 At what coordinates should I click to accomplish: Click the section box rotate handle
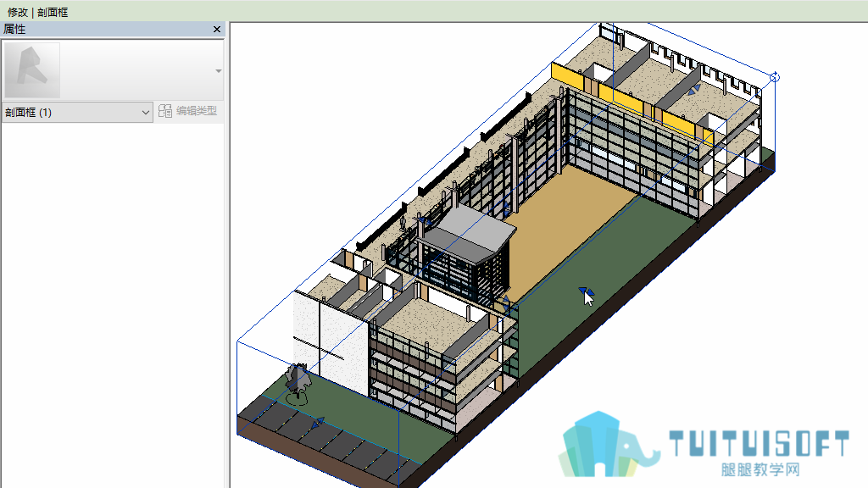(775, 77)
